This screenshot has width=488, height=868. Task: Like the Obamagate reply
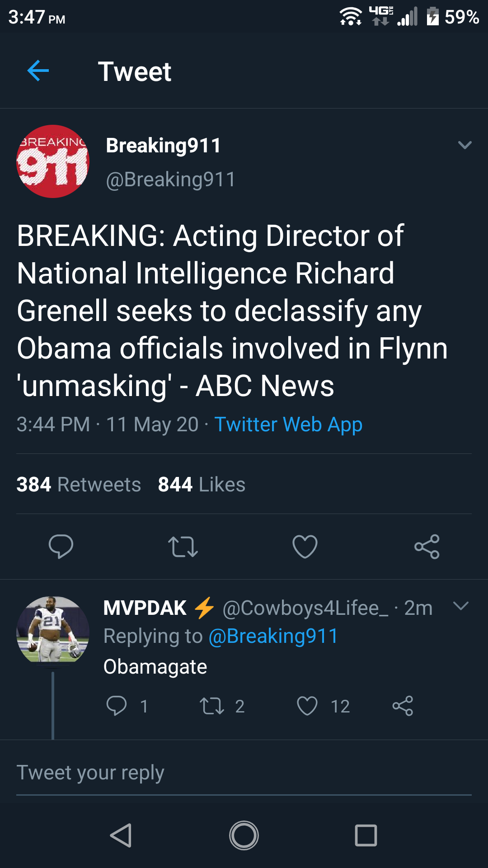click(x=307, y=706)
